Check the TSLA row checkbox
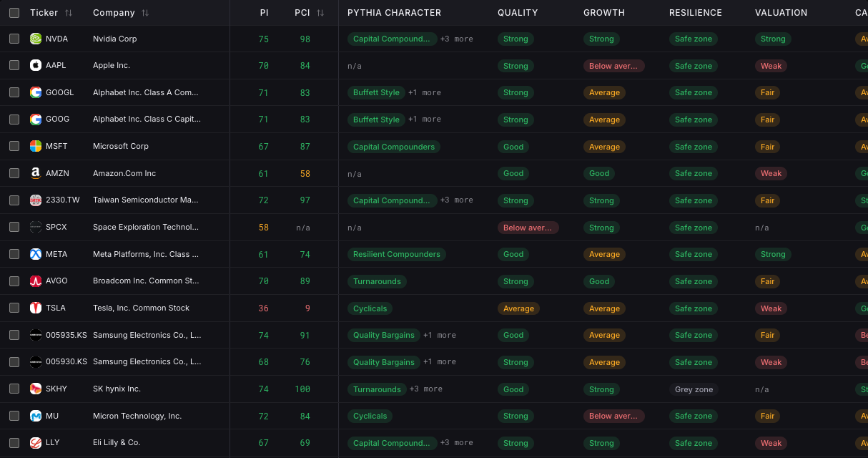 pos(14,308)
